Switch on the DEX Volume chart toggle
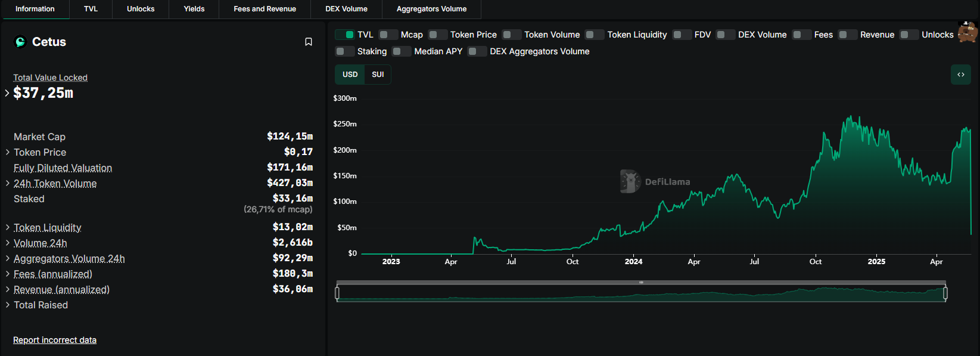980x356 pixels. click(x=726, y=35)
